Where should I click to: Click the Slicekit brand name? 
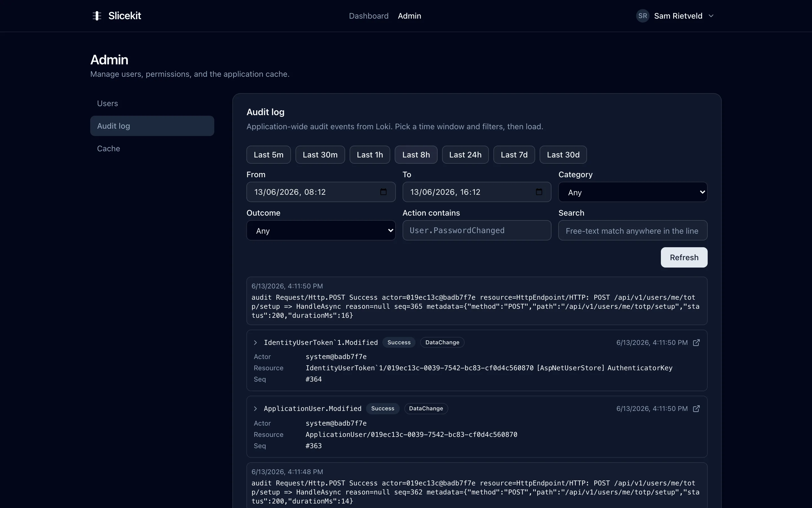(x=125, y=16)
